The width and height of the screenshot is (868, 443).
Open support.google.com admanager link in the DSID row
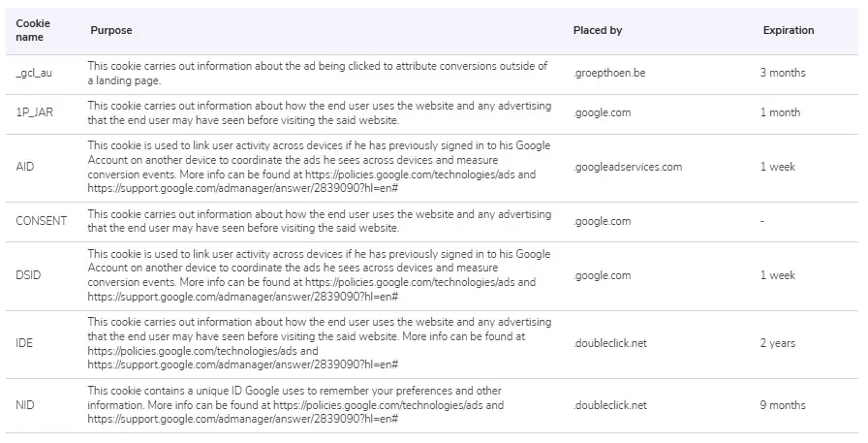tap(242, 297)
